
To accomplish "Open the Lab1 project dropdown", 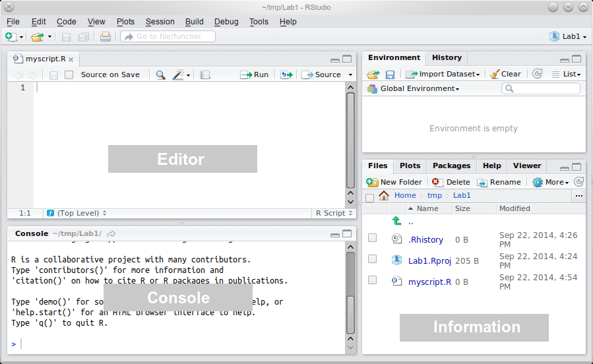I will [569, 37].
